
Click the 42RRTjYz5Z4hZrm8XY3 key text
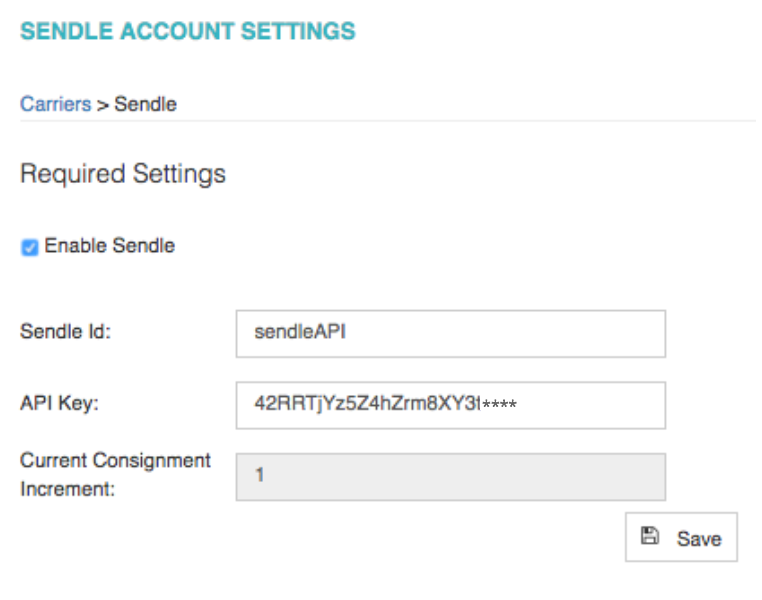pyautogui.click(x=367, y=403)
